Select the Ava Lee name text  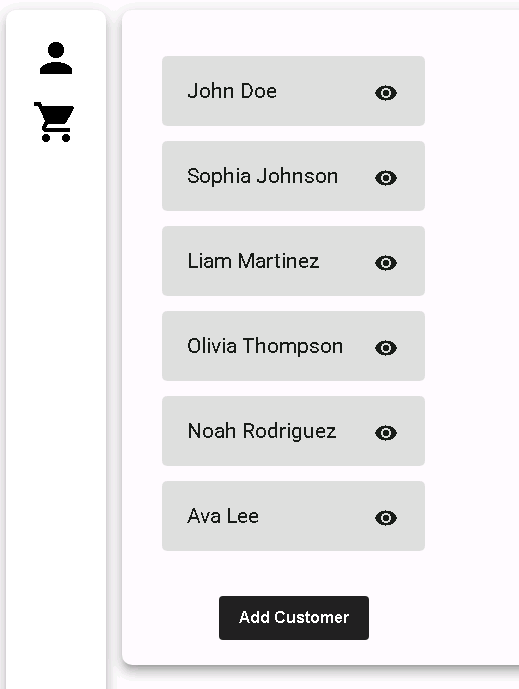coord(223,516)
